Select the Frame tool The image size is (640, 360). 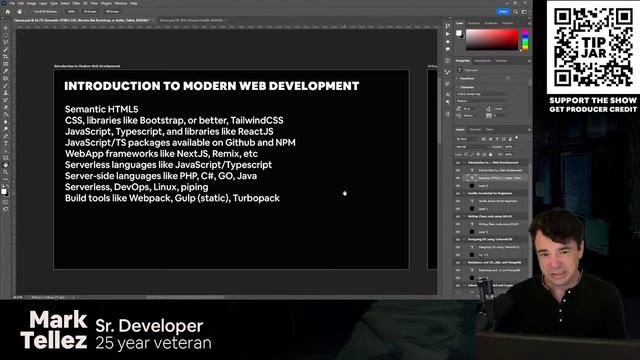coord(5,64)
